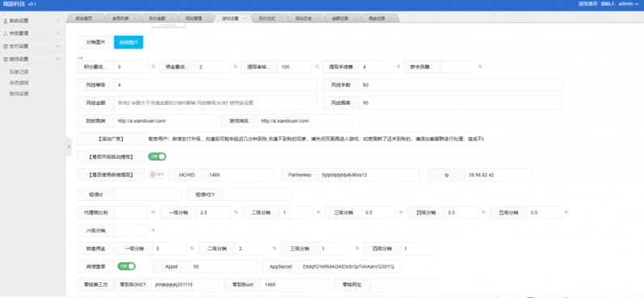Toggle the 微信登录 switch

127,267
